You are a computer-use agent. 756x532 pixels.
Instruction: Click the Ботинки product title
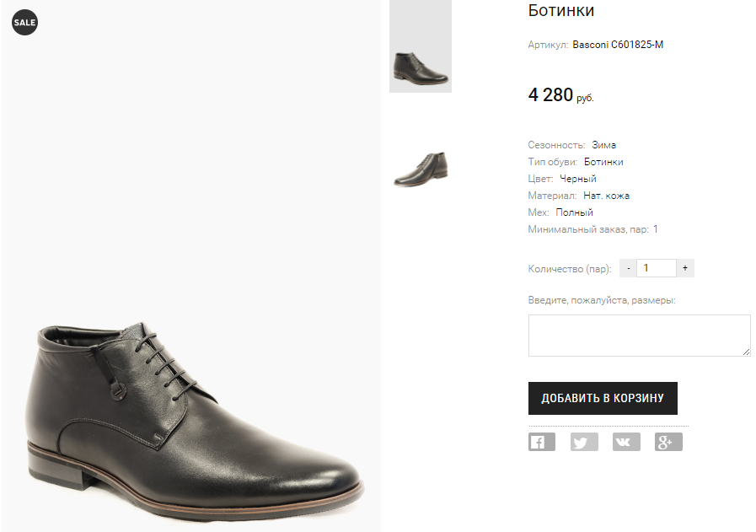(x=560, y=10)
